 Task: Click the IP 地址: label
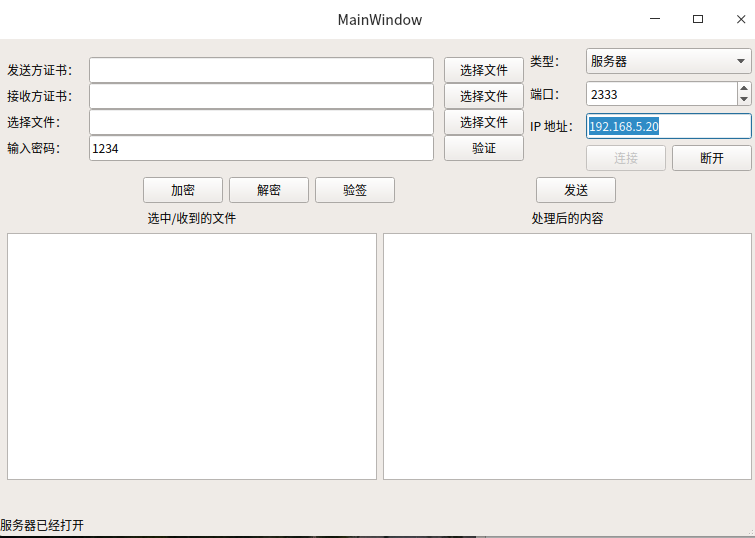pos(551,126)
